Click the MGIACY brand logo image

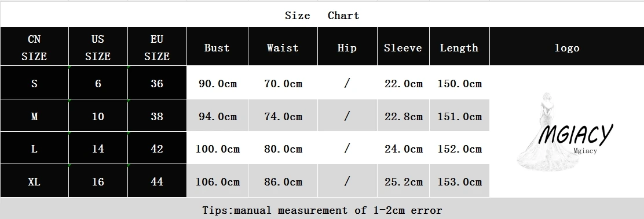tap(565, 132)
